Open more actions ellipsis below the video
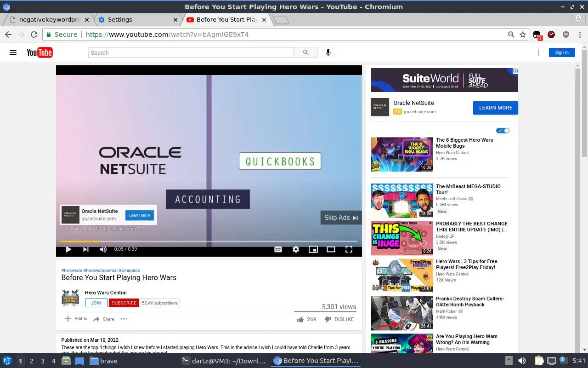The width and height of the screenshot is (588, 368). 124,319
